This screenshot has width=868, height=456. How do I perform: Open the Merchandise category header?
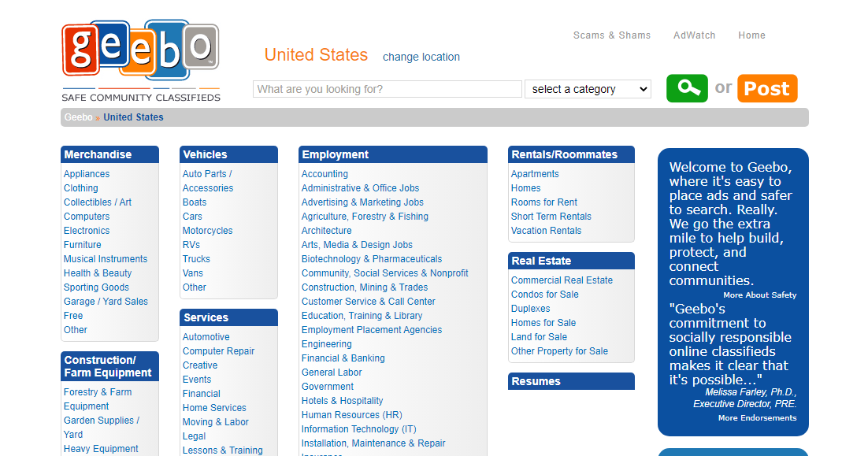[109, 154]
